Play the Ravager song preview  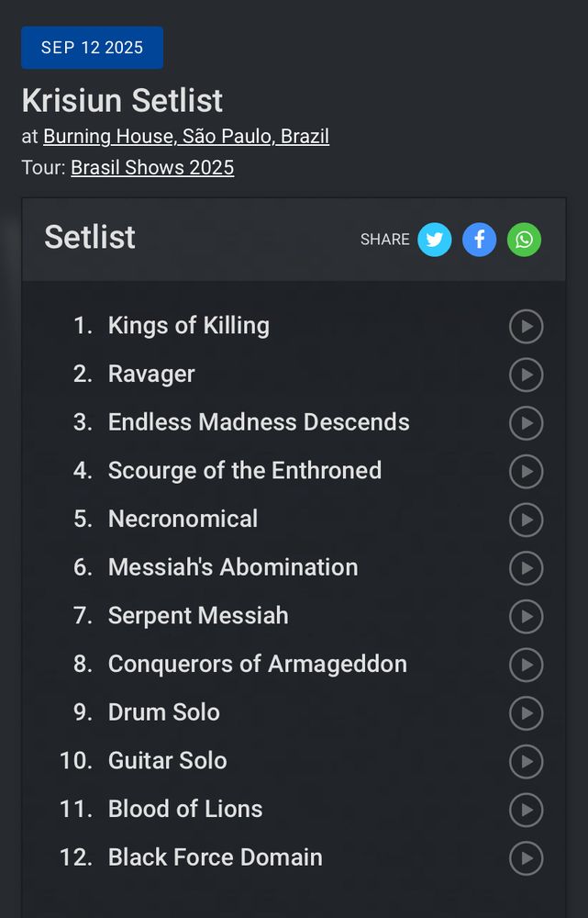pos(527,375)
